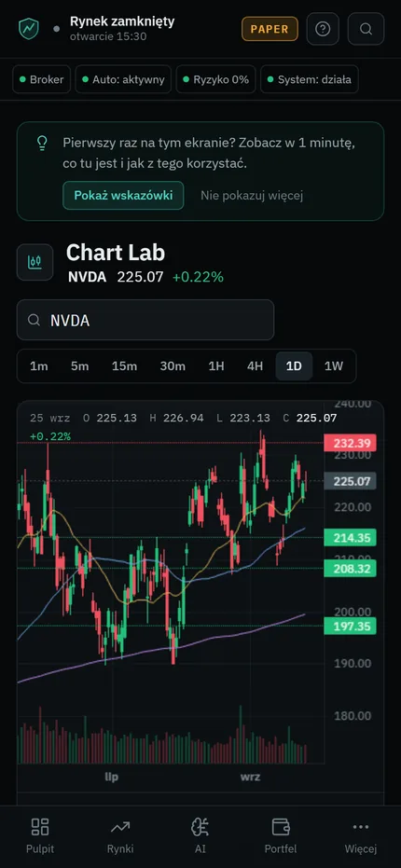Click the lip month label on the time axis

(111, 778)
